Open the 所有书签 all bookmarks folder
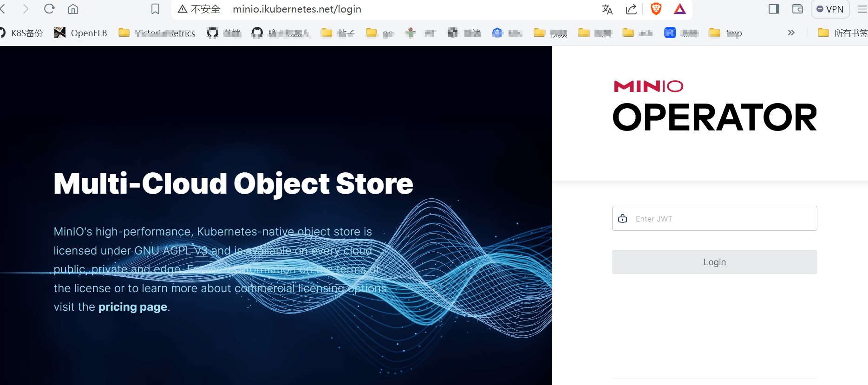 [842, 33]
